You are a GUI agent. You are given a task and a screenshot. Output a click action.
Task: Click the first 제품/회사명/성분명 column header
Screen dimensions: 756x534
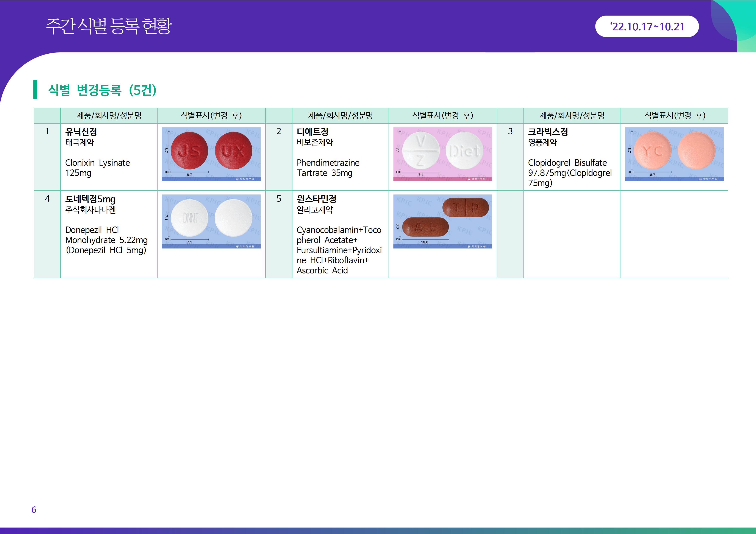[109, 115]
